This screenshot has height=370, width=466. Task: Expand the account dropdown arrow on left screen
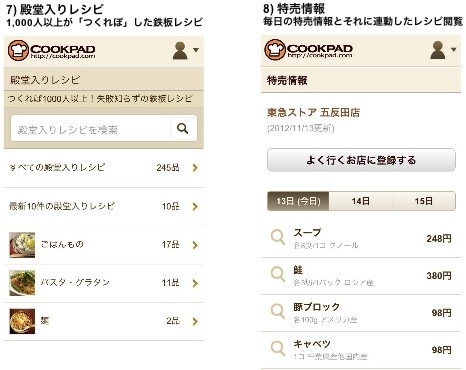coord(196,50)
